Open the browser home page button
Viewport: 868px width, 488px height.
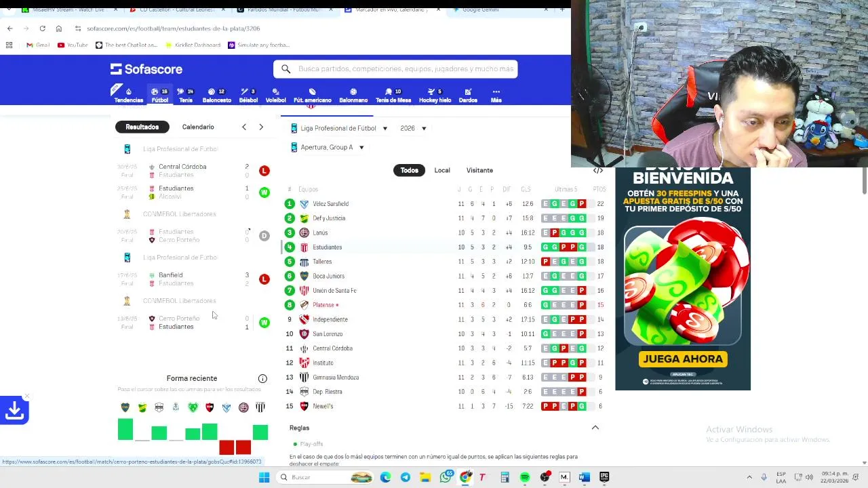point(59,28)
